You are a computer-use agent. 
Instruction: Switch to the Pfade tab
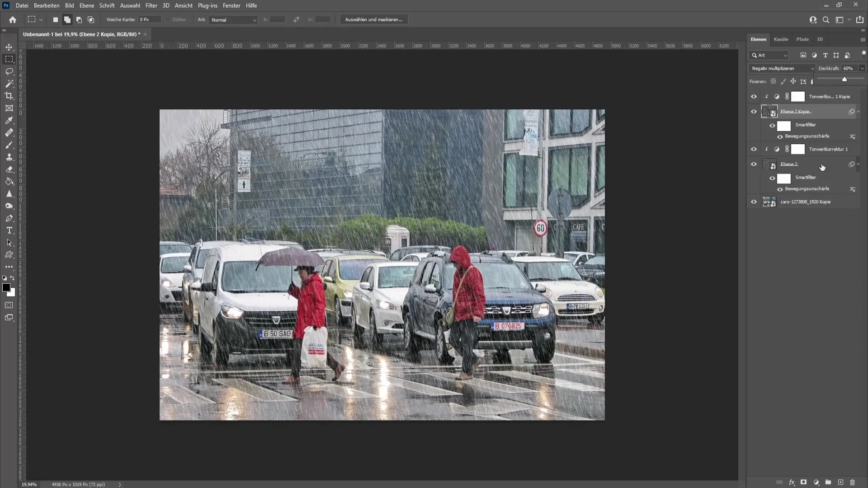coord(802,39)
